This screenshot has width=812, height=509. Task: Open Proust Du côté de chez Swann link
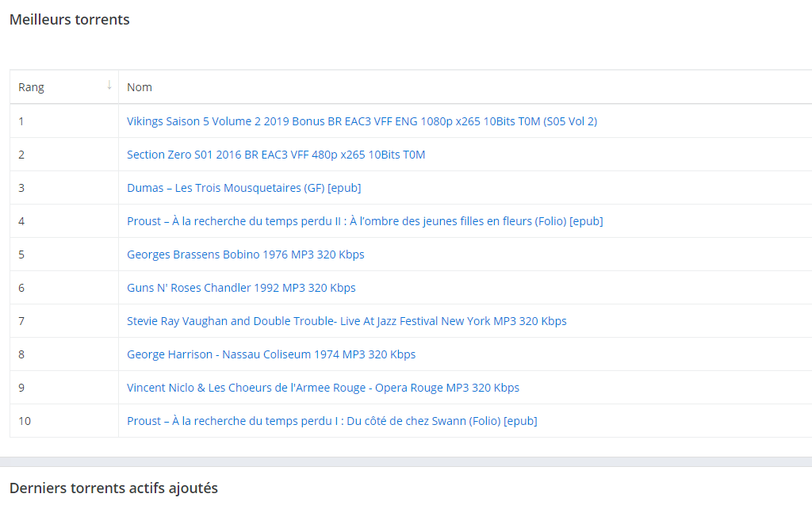pyautogui.click(x=332, y=421)
